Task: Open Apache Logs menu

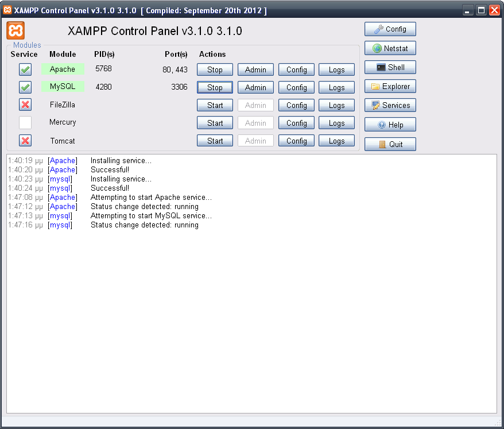Action: tap(336, 69)
